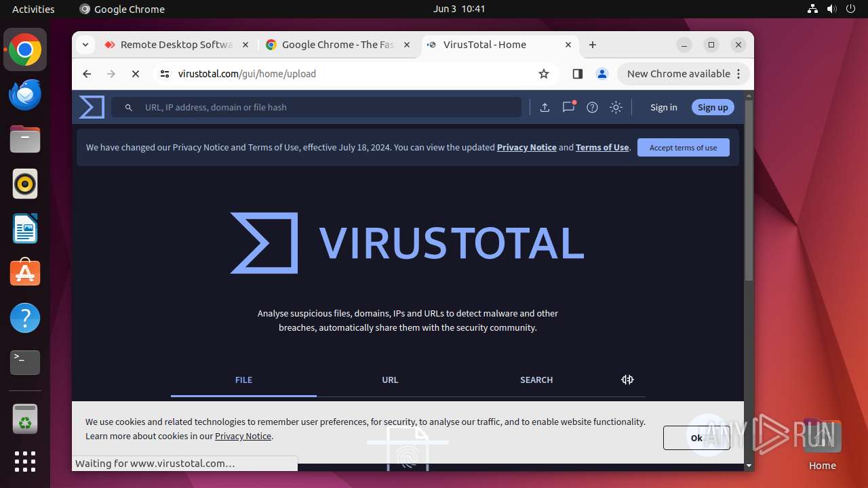Open the Chrome profile avatar icon

point(601,74)
